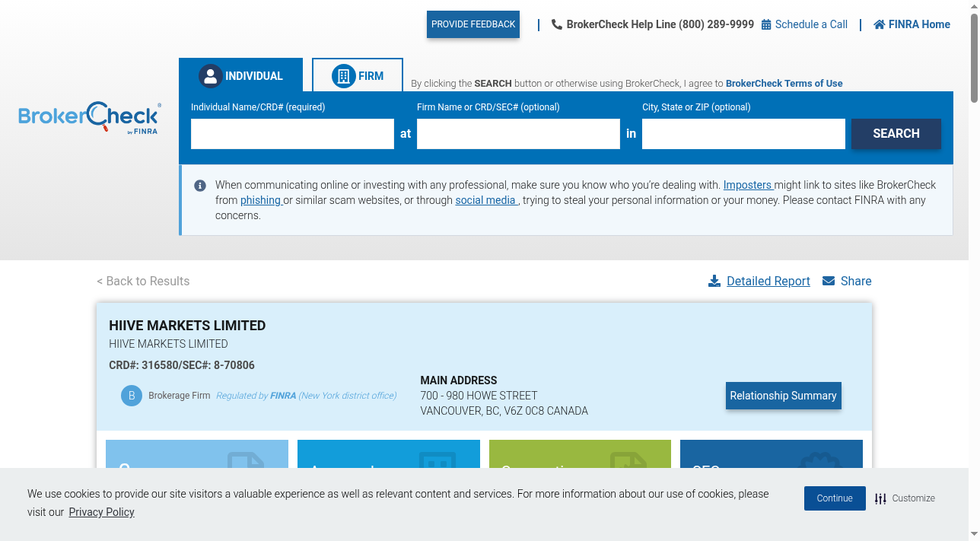Click the Individual tab person icon
The image size is (980, 541).
tap(211, 76)
